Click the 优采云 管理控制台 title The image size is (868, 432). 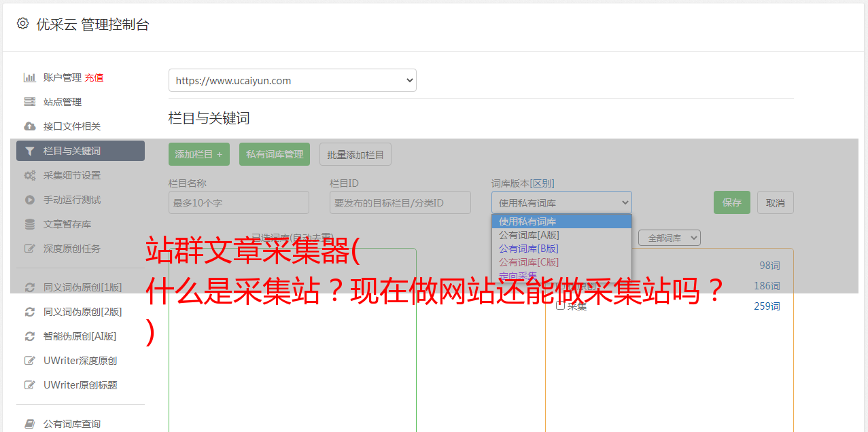click(92, 24)
